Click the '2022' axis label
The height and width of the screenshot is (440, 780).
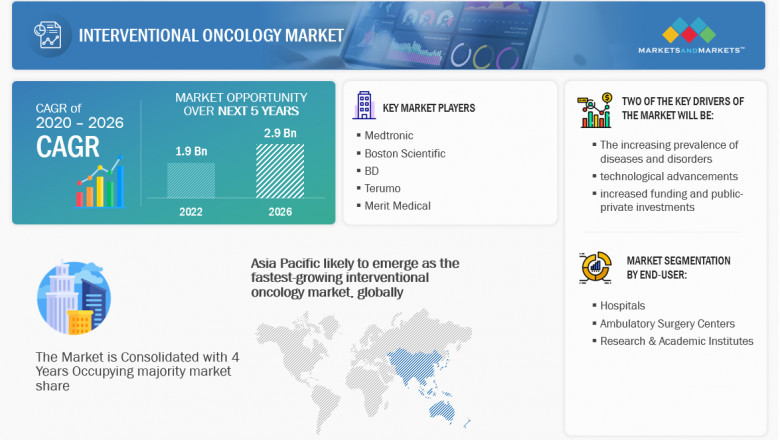coord(191,212)
